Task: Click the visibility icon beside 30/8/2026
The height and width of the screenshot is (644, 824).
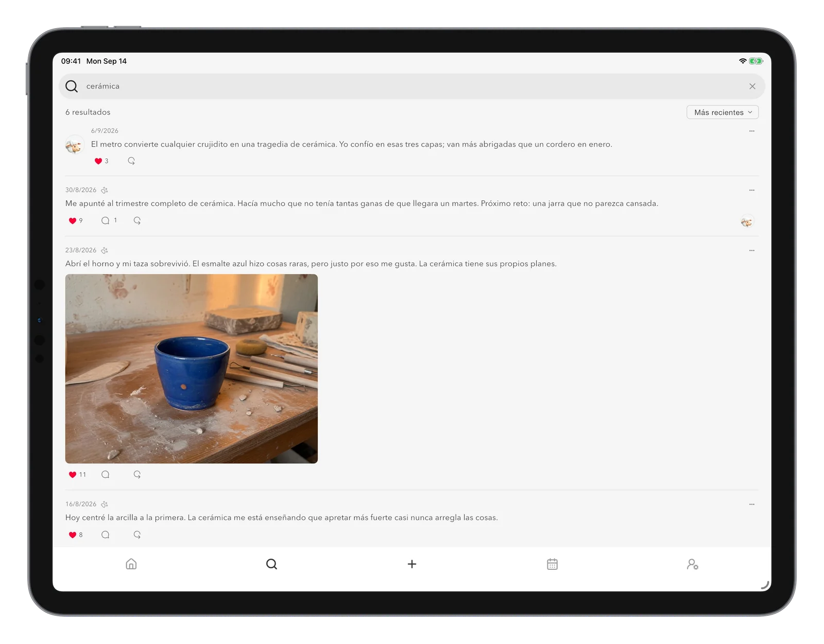Action: tap(105, 190)
